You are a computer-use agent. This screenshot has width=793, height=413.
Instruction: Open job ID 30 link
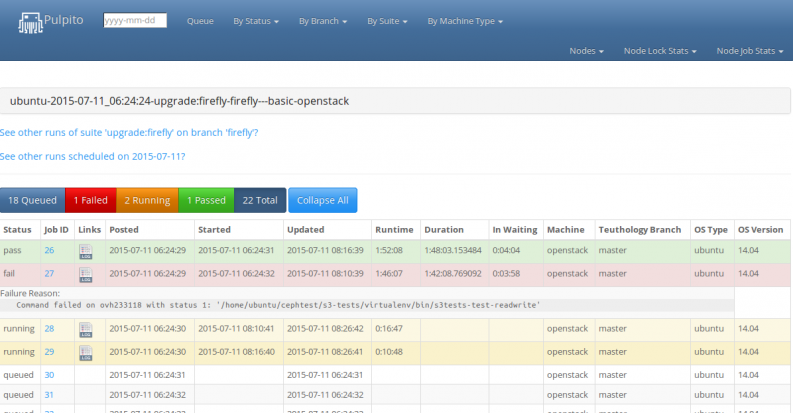tap(49, 375)
